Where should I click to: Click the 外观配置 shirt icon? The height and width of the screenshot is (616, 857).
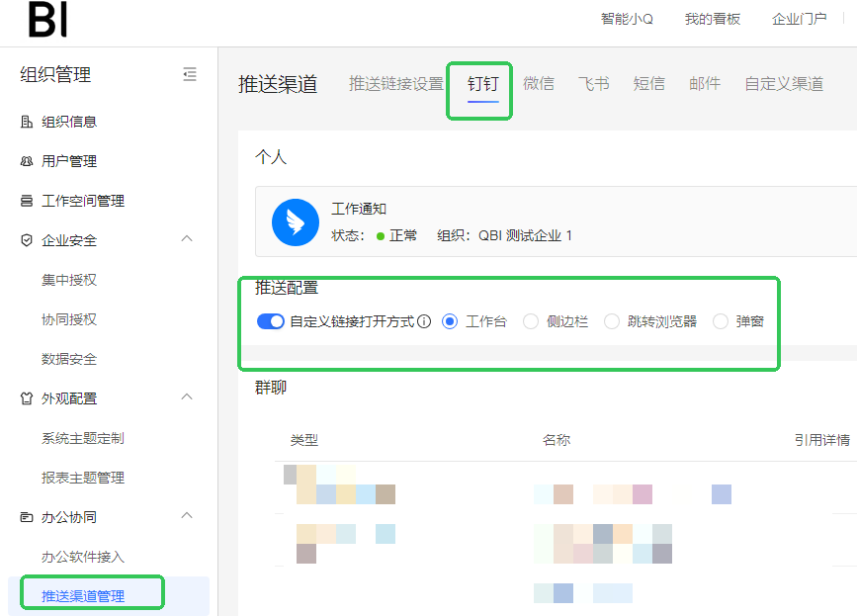click(27, 398)
